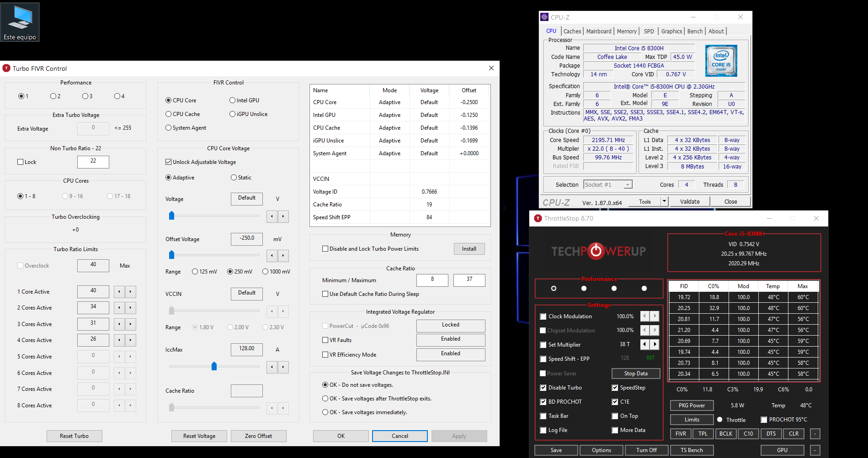The image size is (868, 458).
Task: Click the TechPowerUp logo in ThrottleStop
Action: 598,251
